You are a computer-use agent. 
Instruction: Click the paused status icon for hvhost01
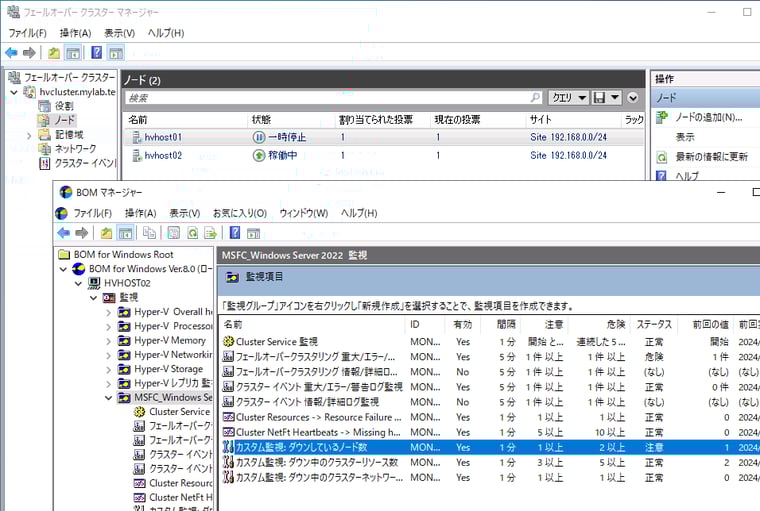click(x=259, y=138)
